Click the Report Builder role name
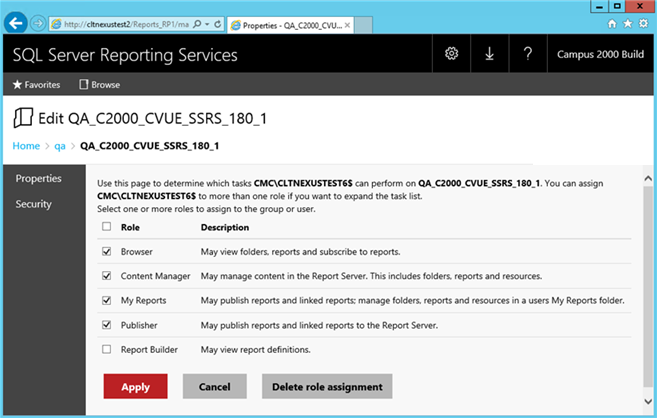 tap(149, 350)
